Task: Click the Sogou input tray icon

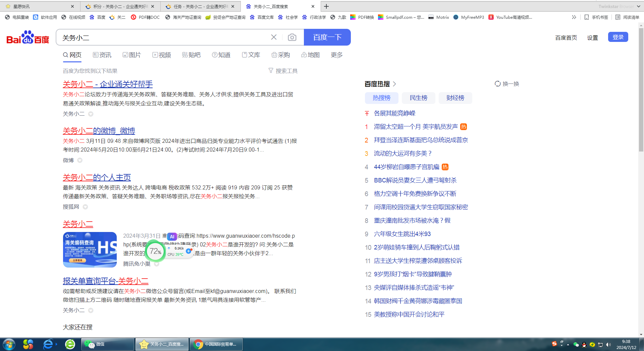Action: tap(554, 344)
